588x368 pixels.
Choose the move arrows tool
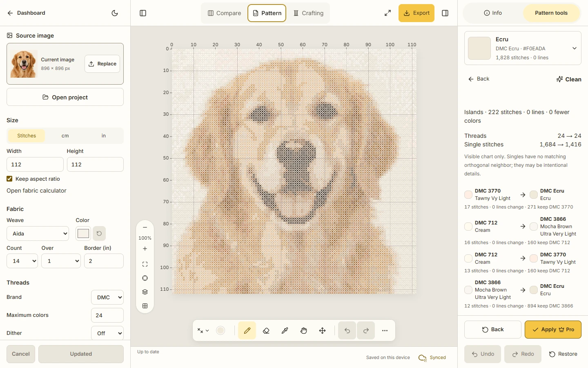(323, 330)
